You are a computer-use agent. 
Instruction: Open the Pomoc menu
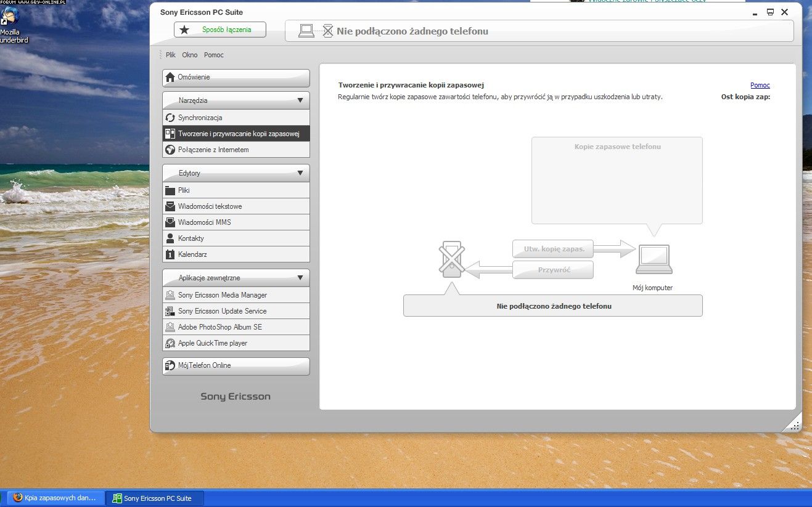[214, 55]
